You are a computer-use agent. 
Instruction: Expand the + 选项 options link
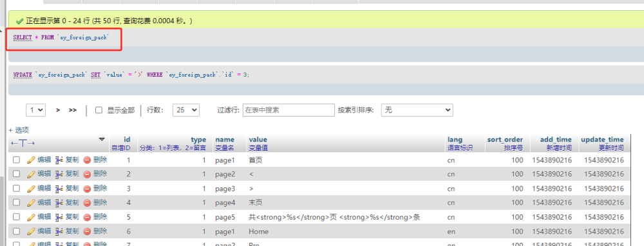tap(19, 130)
